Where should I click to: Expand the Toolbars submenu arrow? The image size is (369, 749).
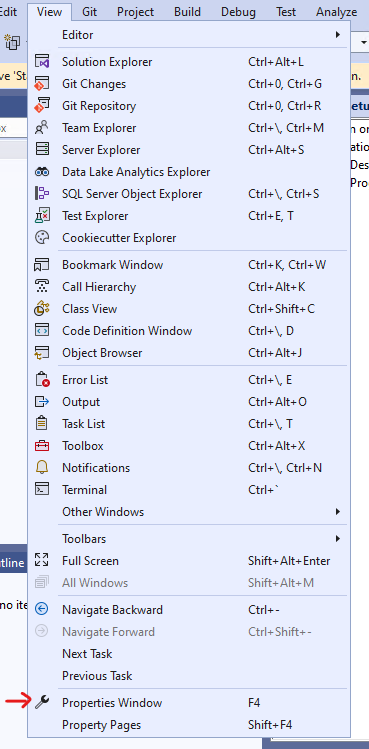pos(337,538)
